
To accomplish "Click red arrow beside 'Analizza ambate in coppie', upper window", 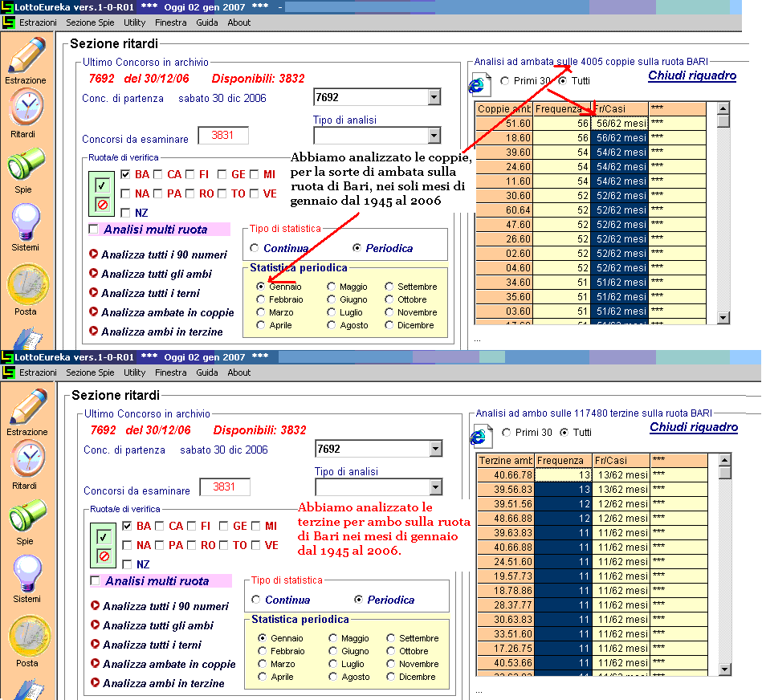I will click(94, 311).
